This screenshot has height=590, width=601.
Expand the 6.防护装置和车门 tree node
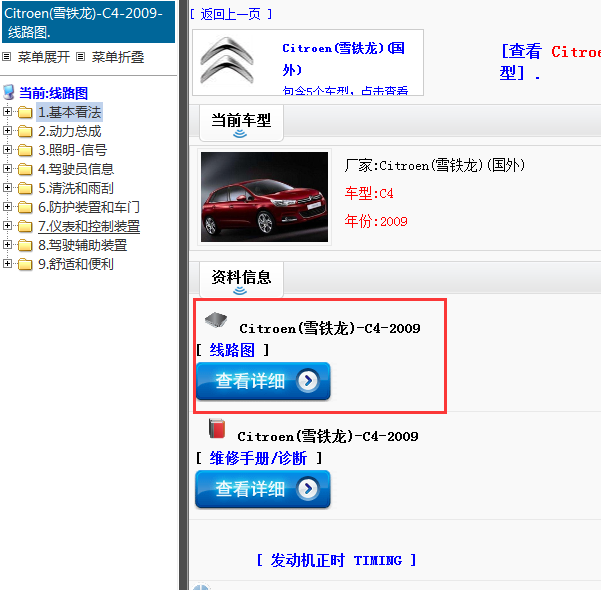coord(7,207)
